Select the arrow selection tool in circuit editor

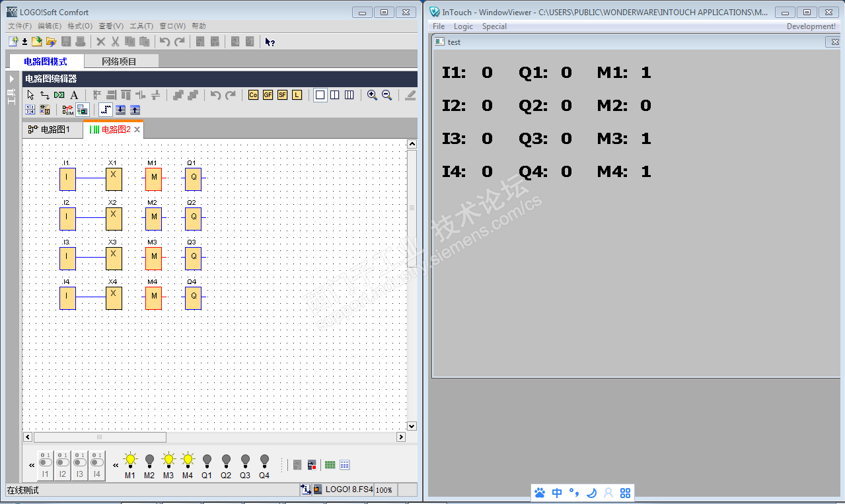[x=30, y=95]
